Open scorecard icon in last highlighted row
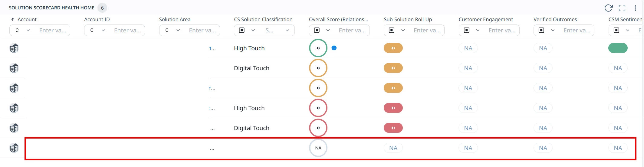 click(x=14, y=148)
